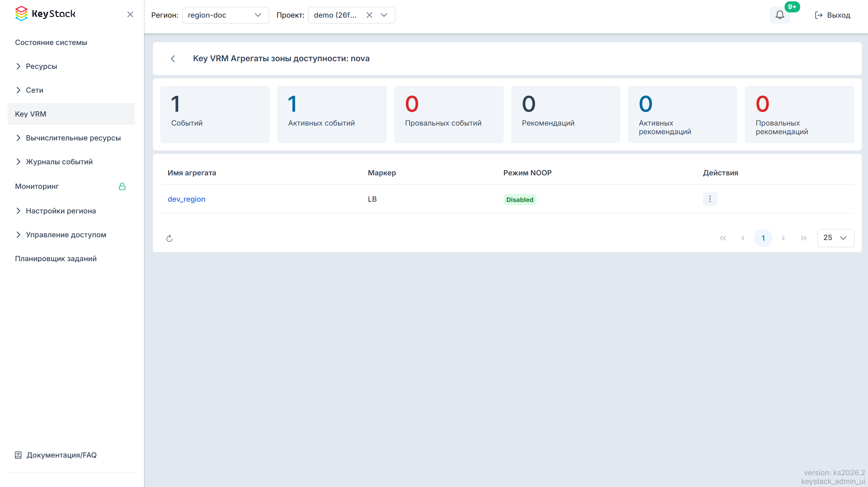Click the Действия column header
Viewport: 868px width, 487px height.
click(x=720, y=173)
